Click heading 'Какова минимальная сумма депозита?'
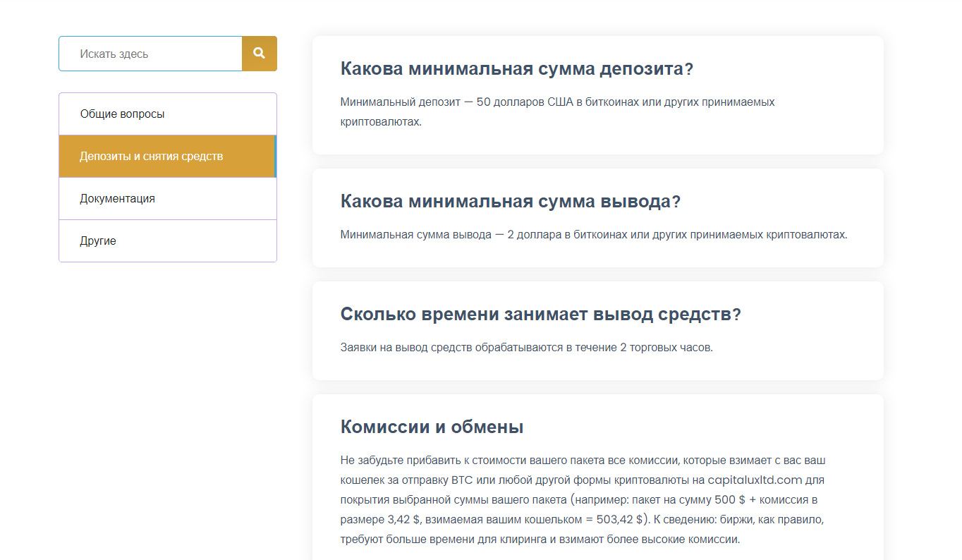This screenshot has height=560, width=962. (517, 69)
